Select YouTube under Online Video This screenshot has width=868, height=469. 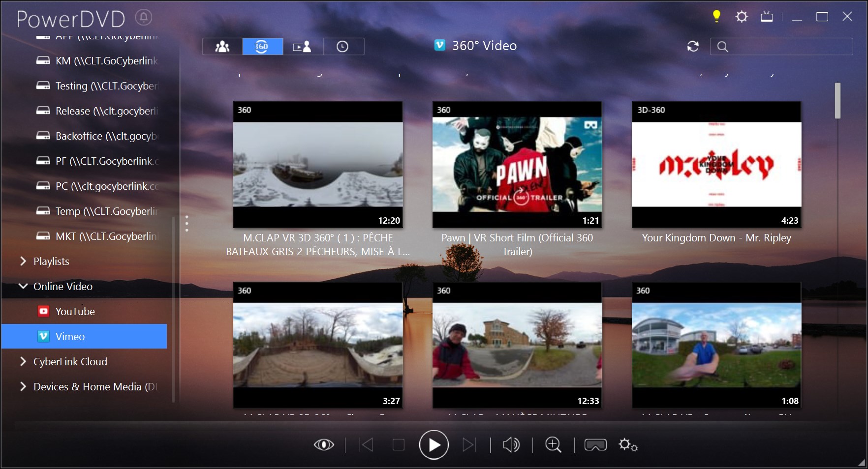[75, 311]
